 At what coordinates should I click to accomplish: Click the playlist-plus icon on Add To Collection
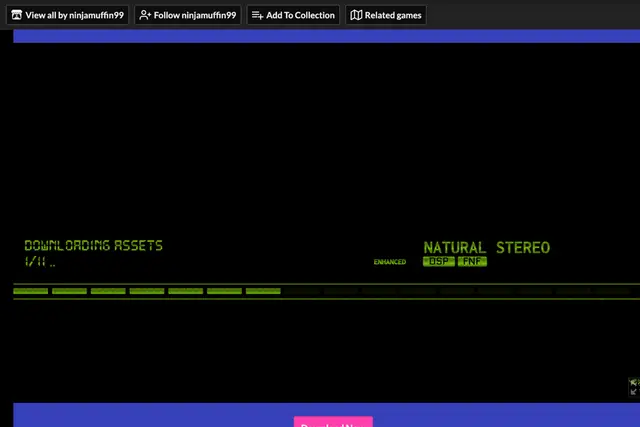257,15
